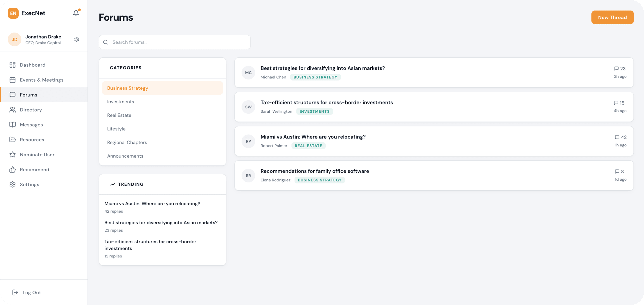The image size is (644, 305).
Task: Open Settings in the sidebar
Action: (30, 185)
